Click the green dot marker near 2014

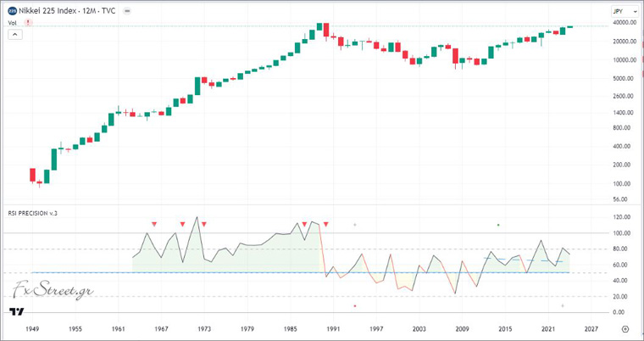tap(498, 225)
